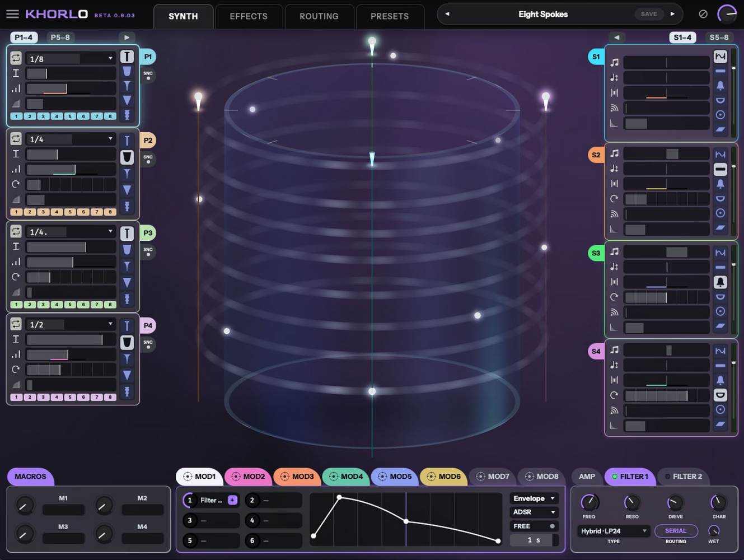Switch to the P5-8 pluckers page
Viewport: 744px width, 560px height.
60,37
